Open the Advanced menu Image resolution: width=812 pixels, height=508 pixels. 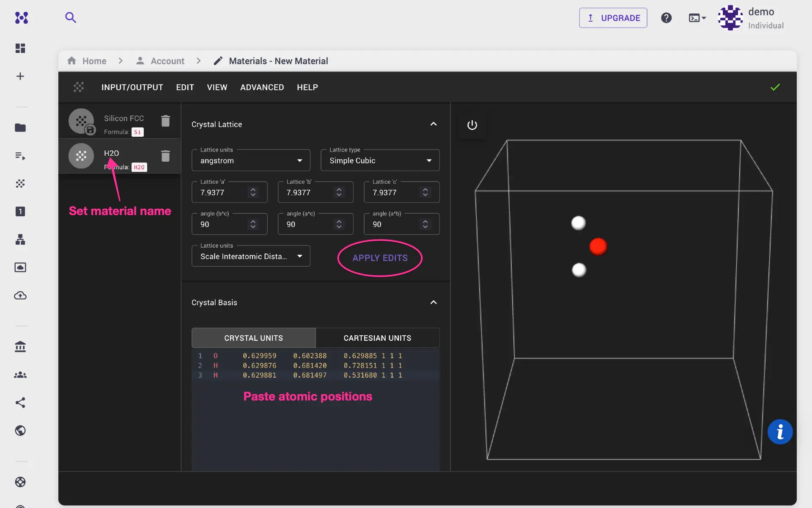[x=262, y=87]
